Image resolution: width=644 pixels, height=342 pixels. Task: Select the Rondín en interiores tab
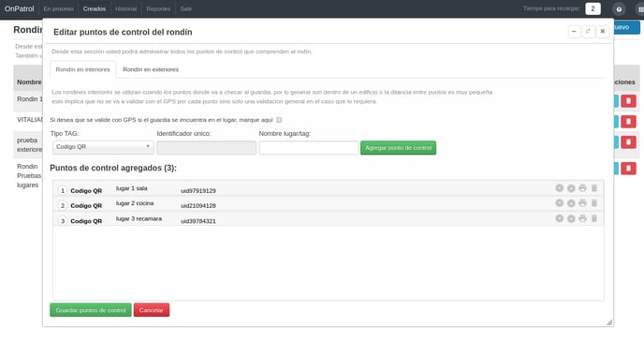click(83, 69)
